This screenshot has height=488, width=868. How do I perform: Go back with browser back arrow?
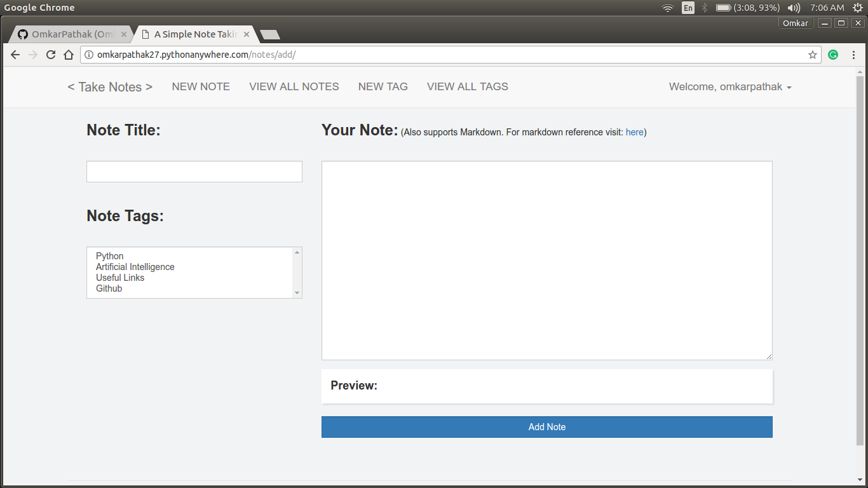click(x=15, y=55)
